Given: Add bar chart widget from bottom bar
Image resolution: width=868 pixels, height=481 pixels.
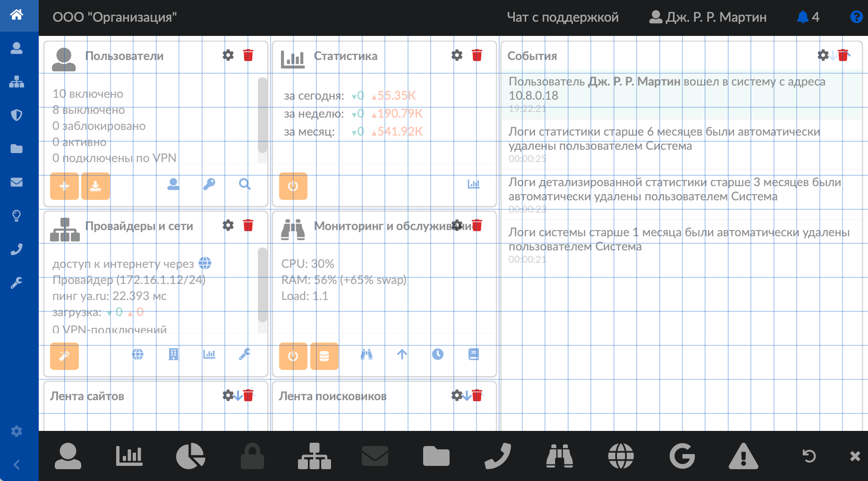Looking at the screenshot, I should 129,456.
